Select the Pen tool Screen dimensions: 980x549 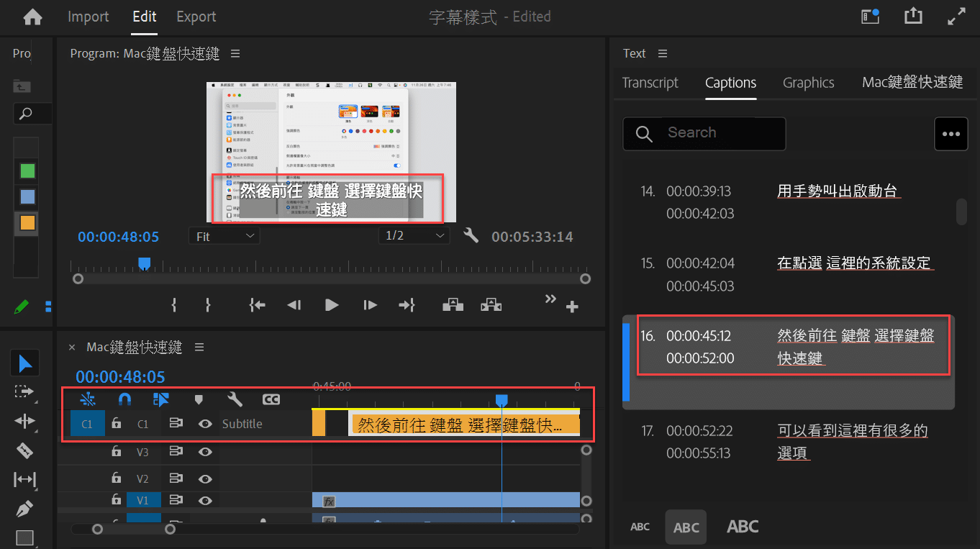[25, 509]
